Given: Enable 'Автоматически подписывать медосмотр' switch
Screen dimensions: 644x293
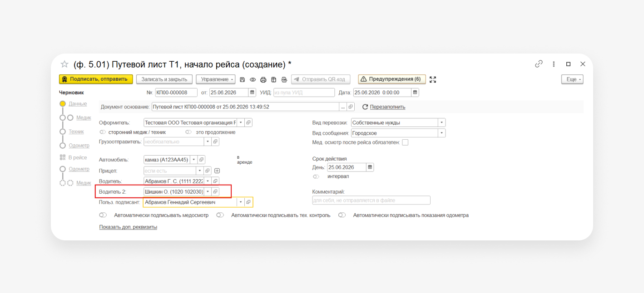Looking at the screenshot, I should click(x=103, y=215).
